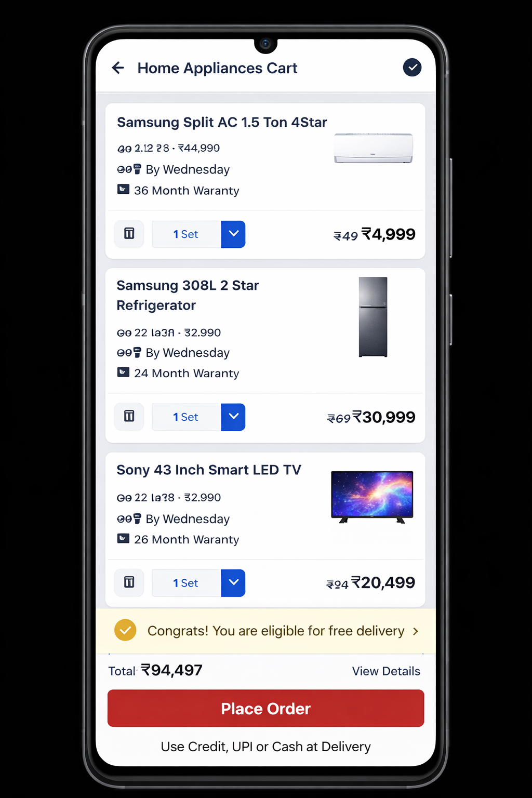Select the Sony 43 Inch Smart LED TV title

click(209, 470)
